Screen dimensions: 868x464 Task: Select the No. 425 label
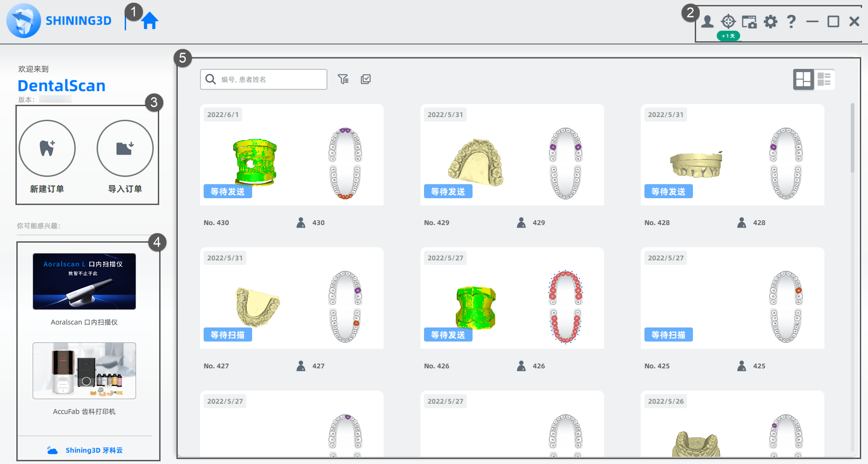click(x=657, y=366)
